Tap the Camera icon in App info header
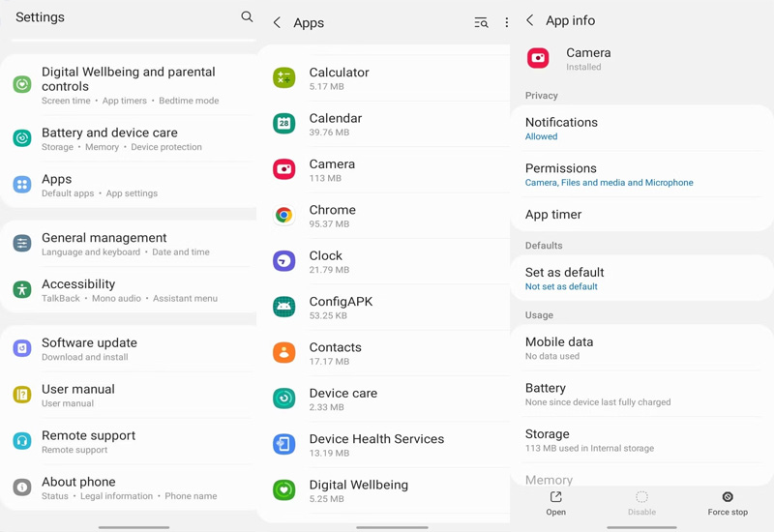774x532 pixels. coord(538,58)
